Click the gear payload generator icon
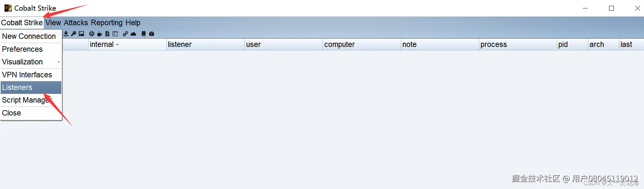Screen dimensions: 644x189 [92, 34]
